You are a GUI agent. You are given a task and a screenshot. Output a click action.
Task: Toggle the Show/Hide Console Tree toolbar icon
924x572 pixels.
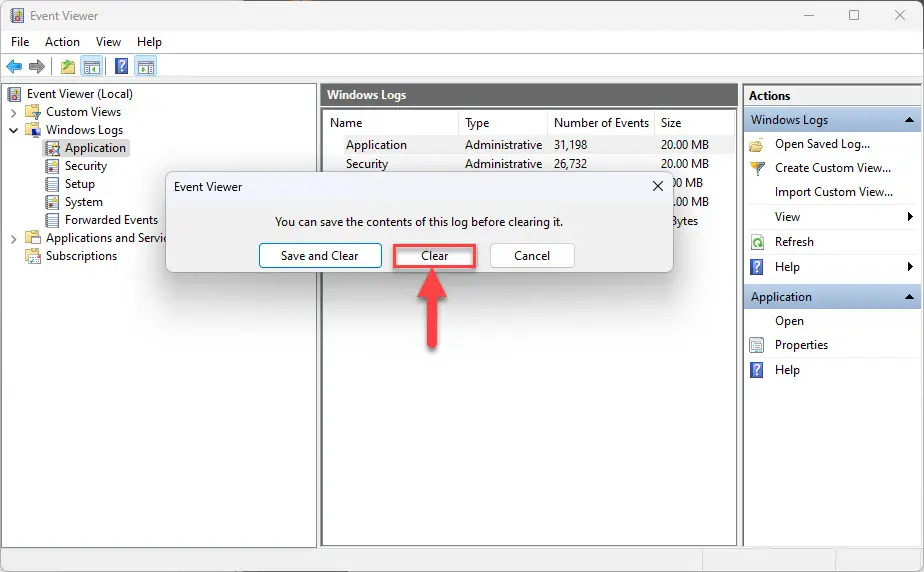[x=92, y=67]
